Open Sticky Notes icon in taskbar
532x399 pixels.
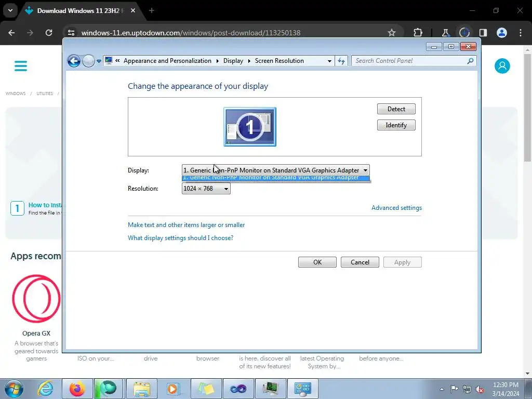coord(206,389)
